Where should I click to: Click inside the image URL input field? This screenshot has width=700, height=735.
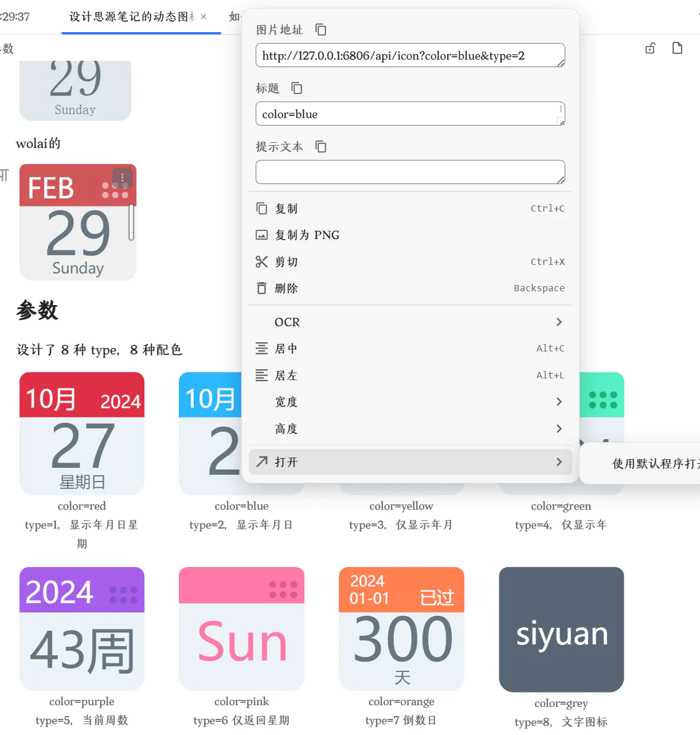point(410,55)
